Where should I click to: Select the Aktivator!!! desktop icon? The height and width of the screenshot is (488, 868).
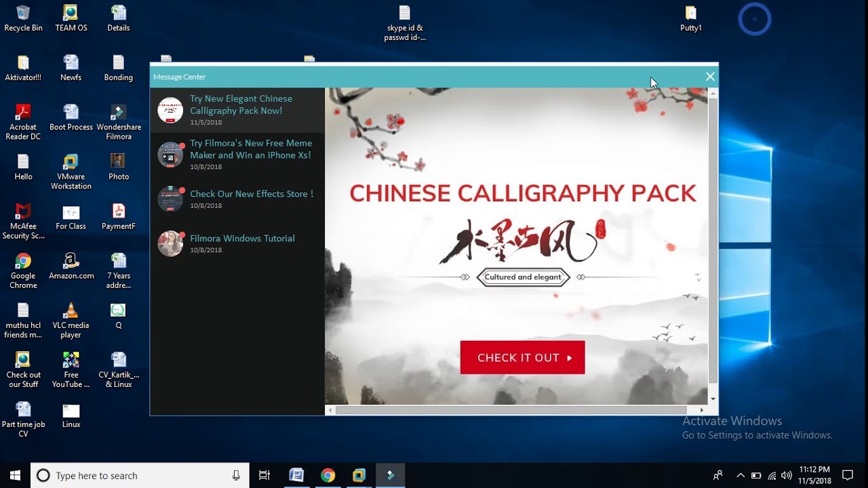[23, 68]
